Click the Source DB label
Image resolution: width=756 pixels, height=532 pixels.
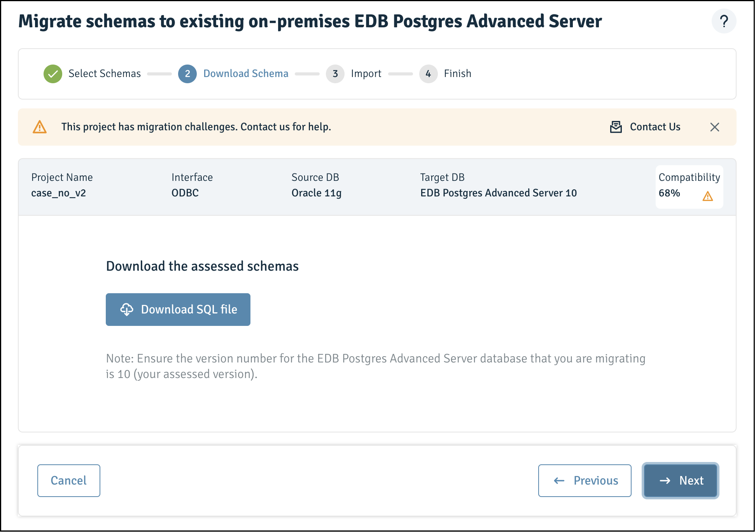coord(315,178)
